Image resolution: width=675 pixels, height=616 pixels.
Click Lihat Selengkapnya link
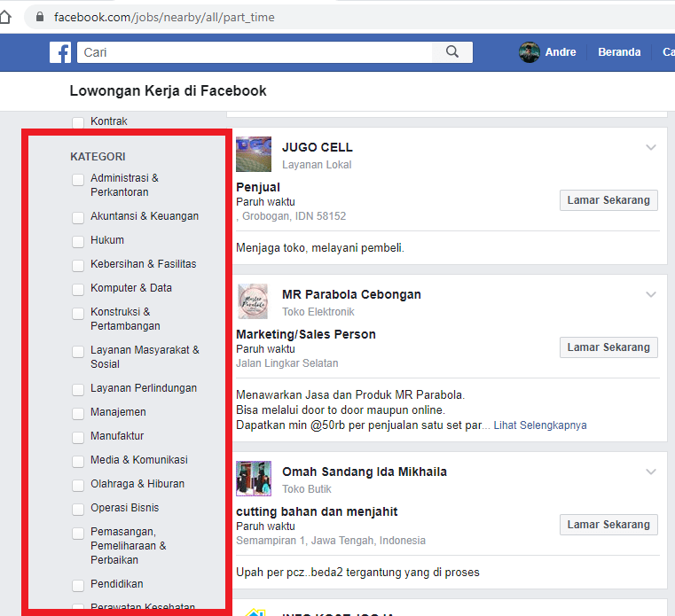(x=540, y=425)
